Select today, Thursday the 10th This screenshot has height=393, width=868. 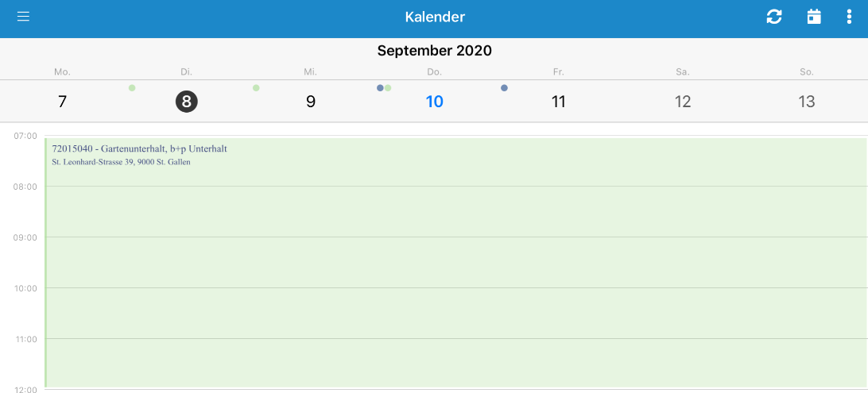click(x=435, y=102)
